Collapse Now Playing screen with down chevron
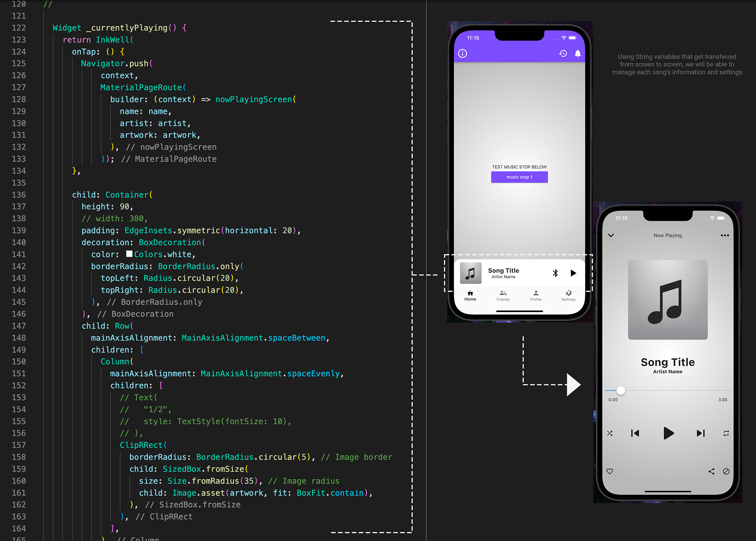 pyautogui.click(x=611, y=235)
